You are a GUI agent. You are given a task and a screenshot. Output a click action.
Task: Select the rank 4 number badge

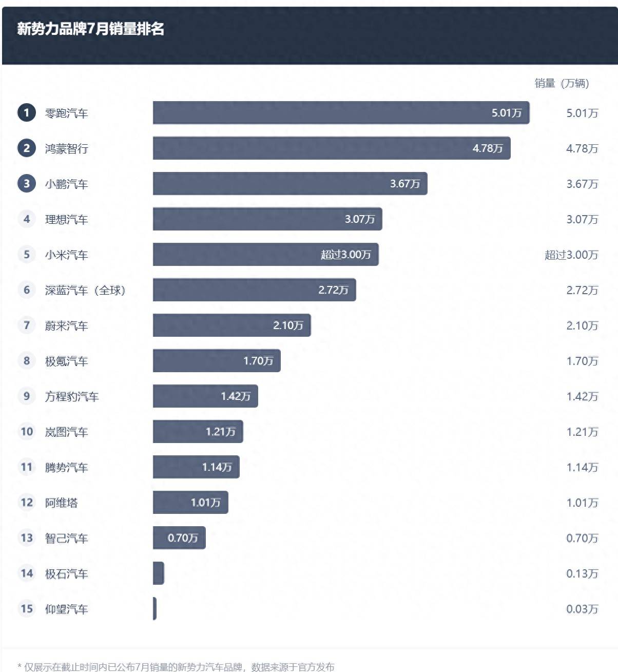pyautogui.click(x=27, y=219)
